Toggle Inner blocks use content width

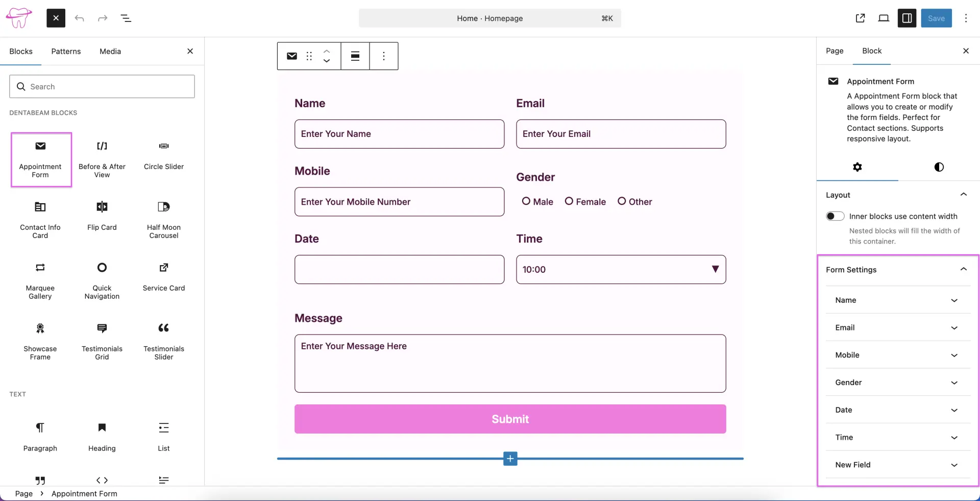pos(835,216)
